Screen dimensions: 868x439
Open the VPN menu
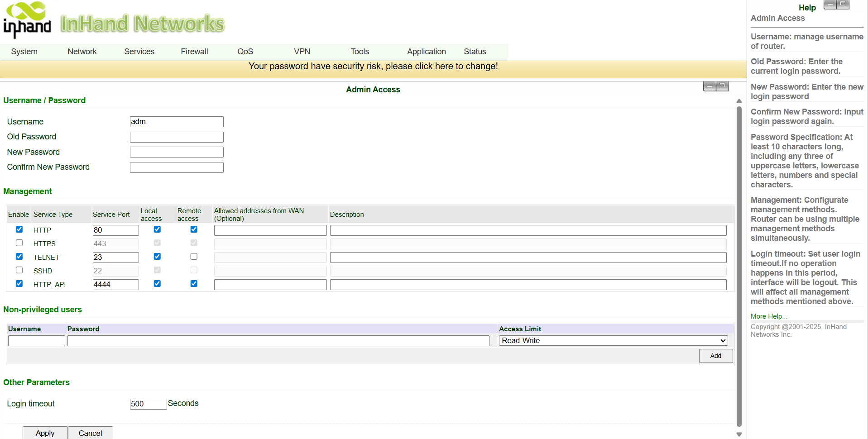coord(302,52)
